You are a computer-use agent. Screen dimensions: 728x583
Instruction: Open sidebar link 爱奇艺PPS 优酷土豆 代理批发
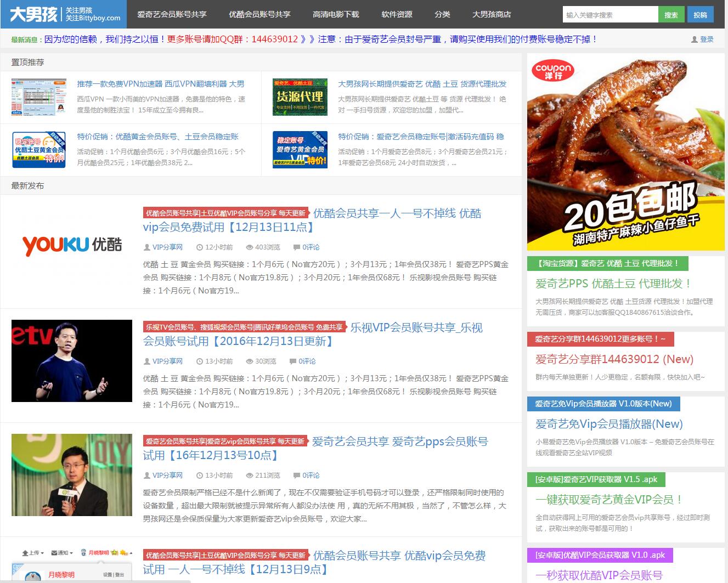(613, 284)
